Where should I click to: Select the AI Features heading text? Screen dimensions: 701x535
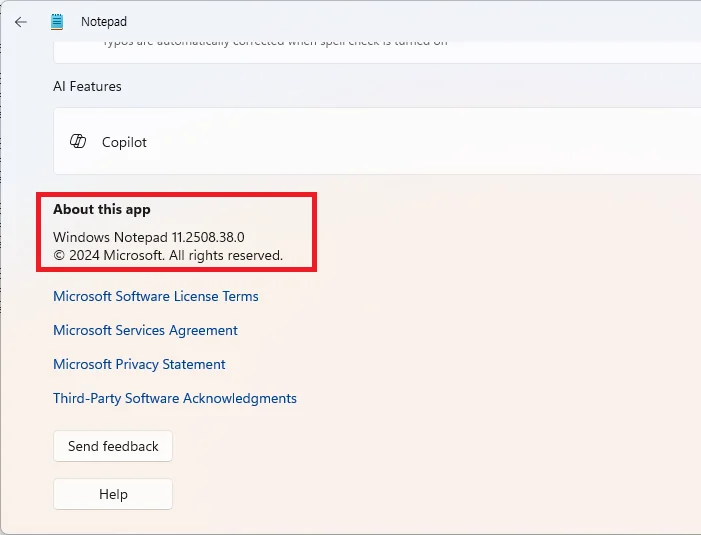click(x=87, y=86)
